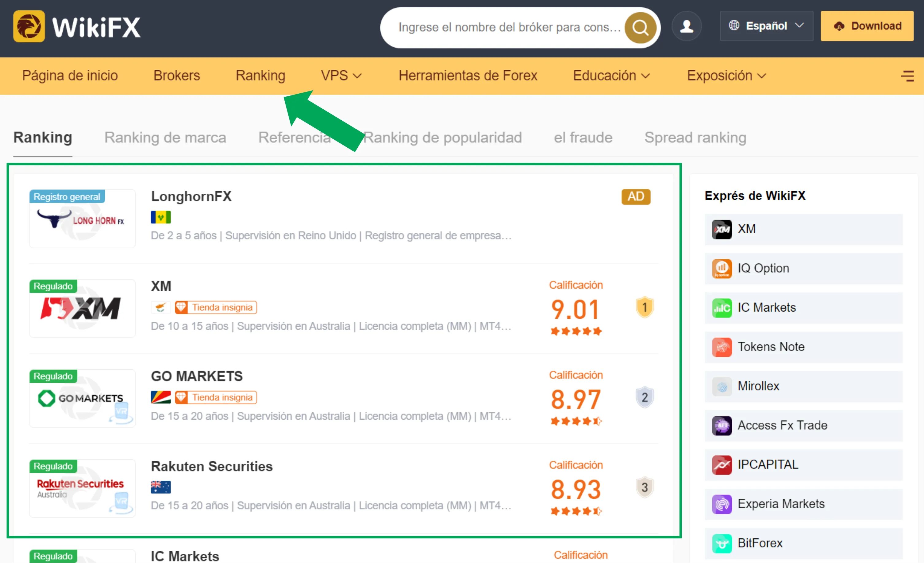Click the rank 2 silver shield badge
924x563 pixels.
[645, 397]
